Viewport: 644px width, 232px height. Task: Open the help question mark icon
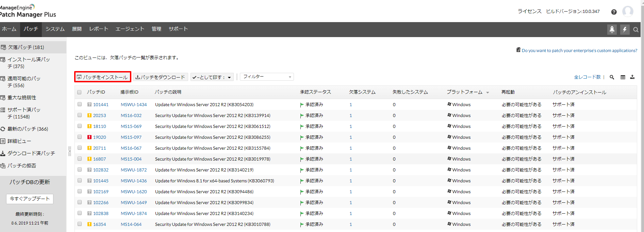pyautogui.click(x=614, y=12)
